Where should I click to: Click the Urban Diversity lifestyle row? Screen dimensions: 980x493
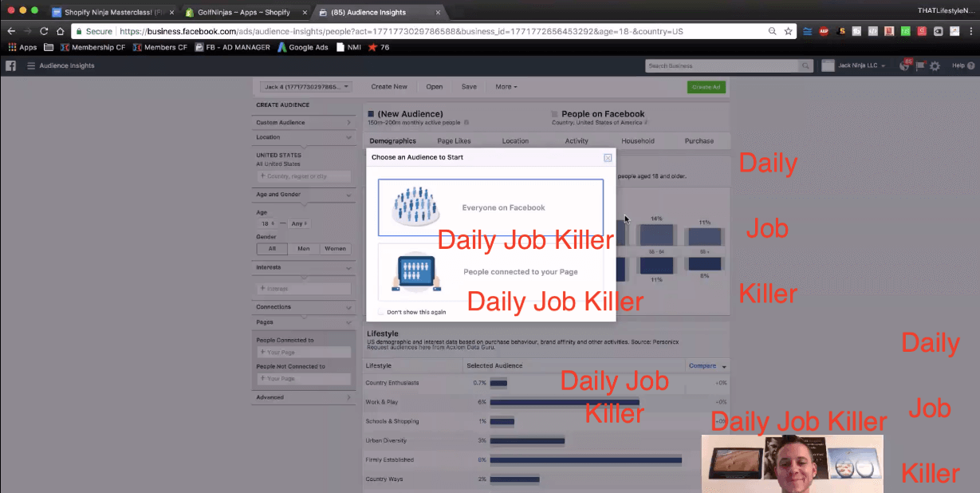tap(546, 440)
